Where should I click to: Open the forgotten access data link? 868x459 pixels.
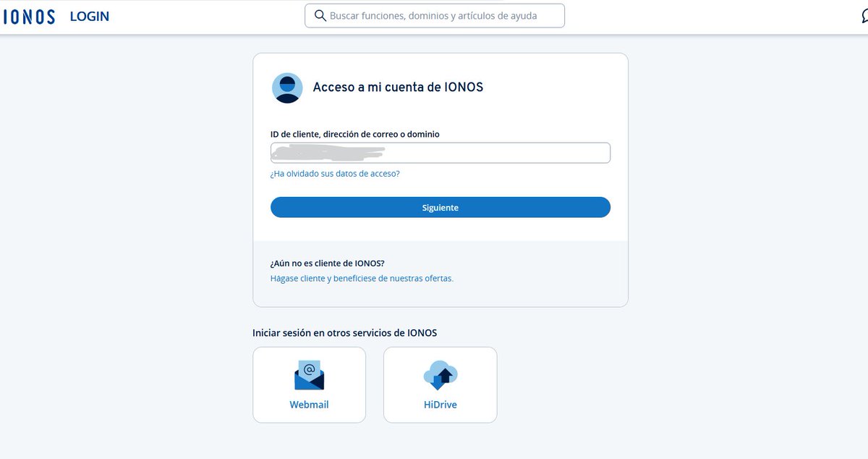(336, 173)
